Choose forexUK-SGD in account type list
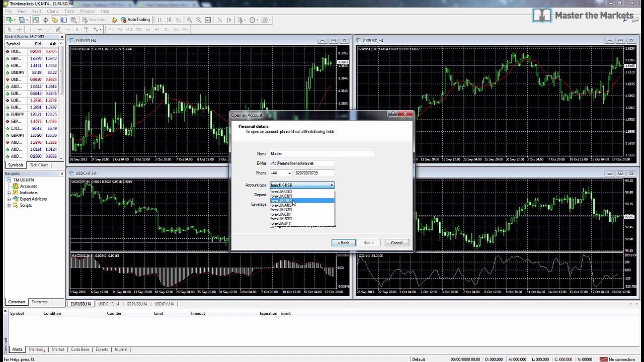644x362 pixels. coord(302,219)
